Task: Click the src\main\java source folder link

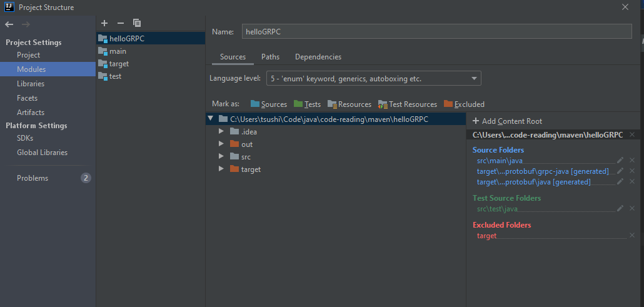Action: coord(500,161)
